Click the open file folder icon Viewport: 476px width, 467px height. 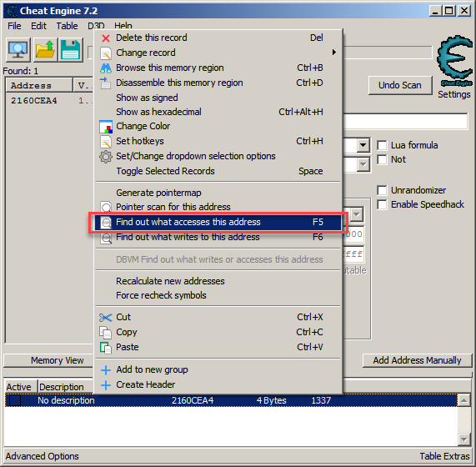click(45, 50)
